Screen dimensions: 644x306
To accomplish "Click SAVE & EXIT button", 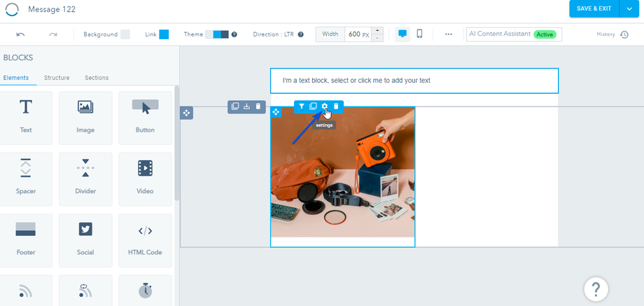I will pos(594,8).
